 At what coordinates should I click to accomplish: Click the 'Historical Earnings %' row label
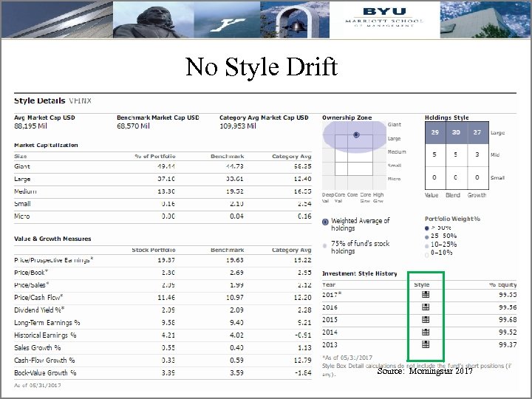[x=46, y=335]
